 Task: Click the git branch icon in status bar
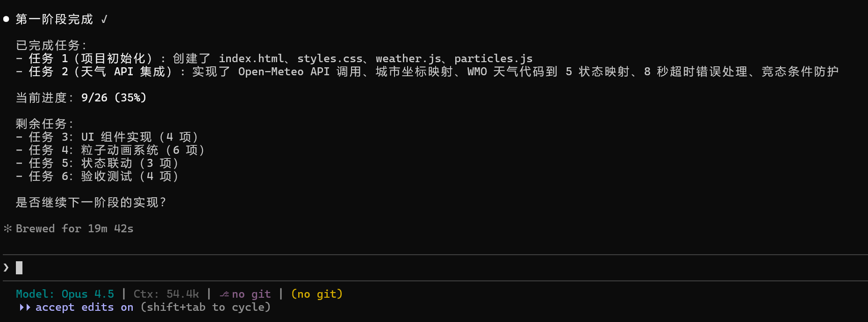(224, 294)
